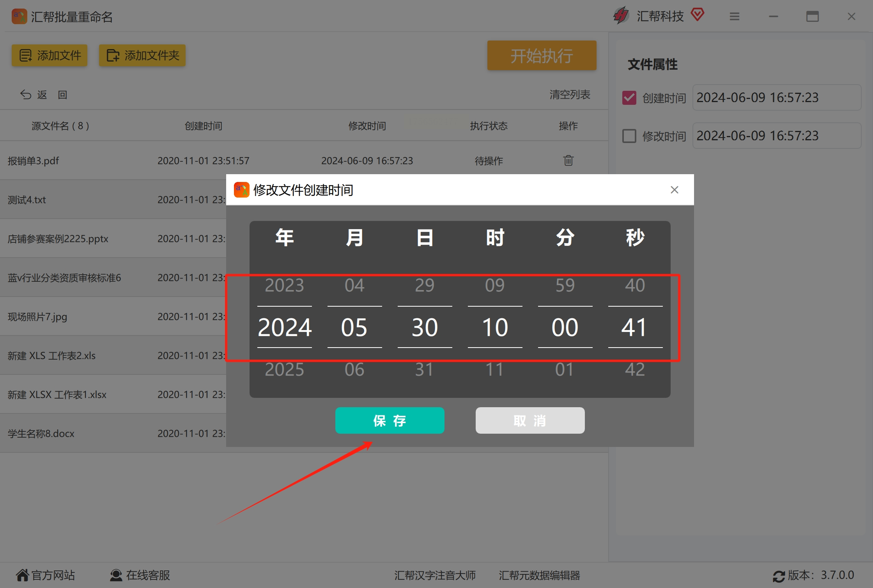This screenshot has height=588, width=873.
Task: Click the 创建时间 date input field
Action: tap(776, 97)
